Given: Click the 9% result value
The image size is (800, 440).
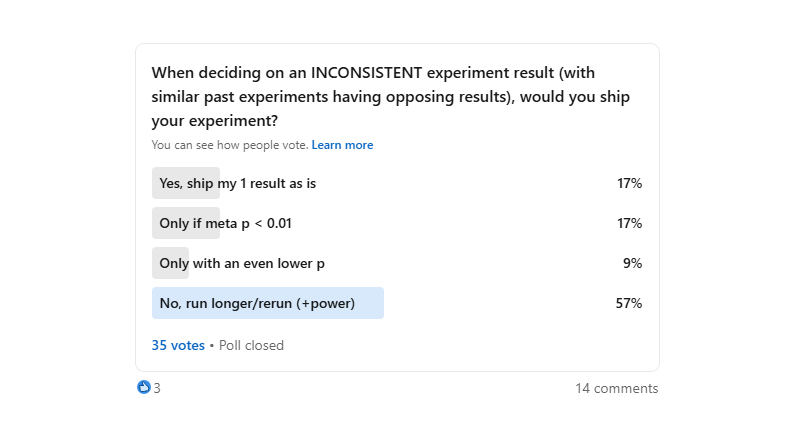Looking at the screenshot, I should pos(632,263).
